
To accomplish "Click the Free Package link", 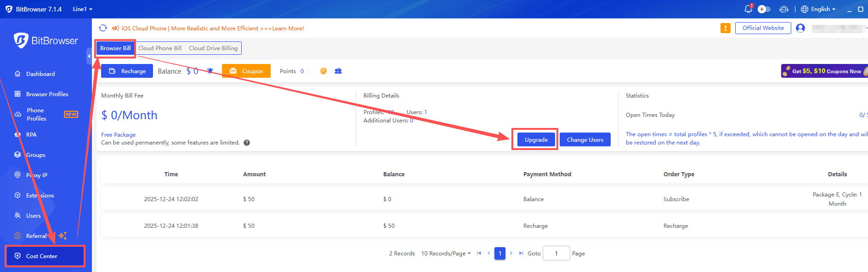I will click(119, 135).
